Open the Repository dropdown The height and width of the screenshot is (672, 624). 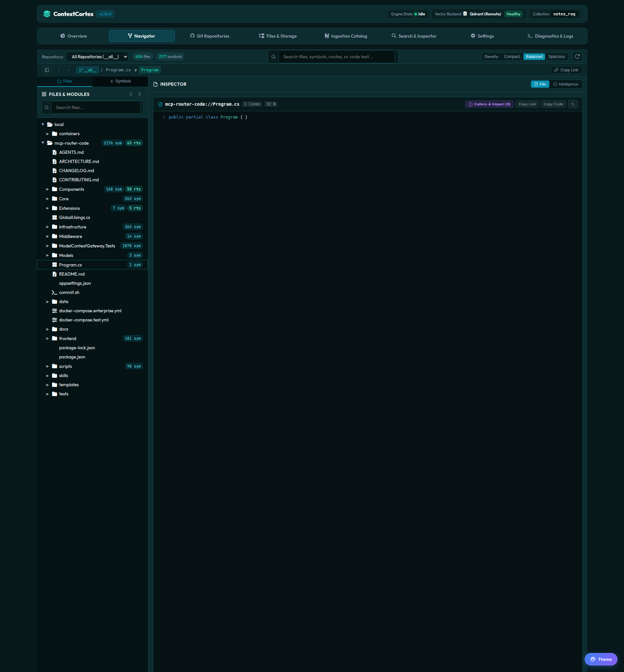point(97,57)
